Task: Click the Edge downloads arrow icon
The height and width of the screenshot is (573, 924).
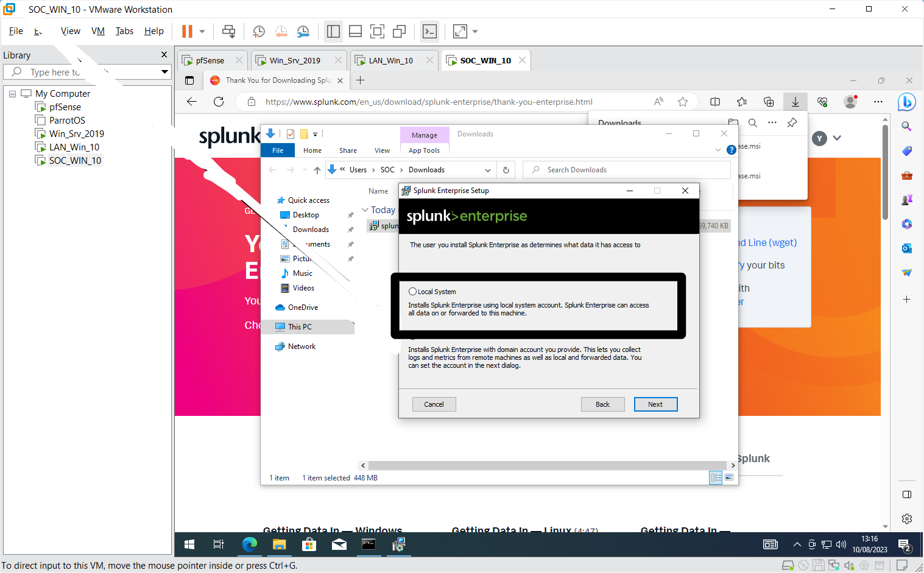Action: [795, 102]
